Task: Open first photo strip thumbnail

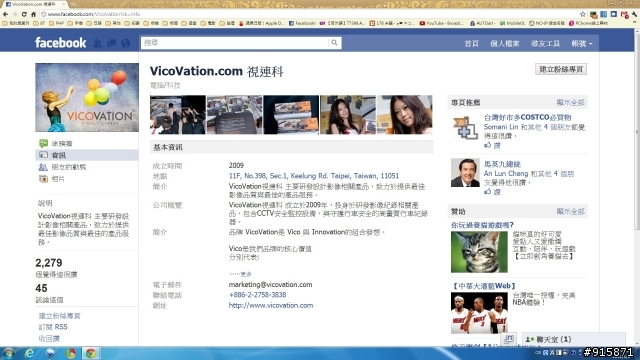Action: [x=178, y=115]
